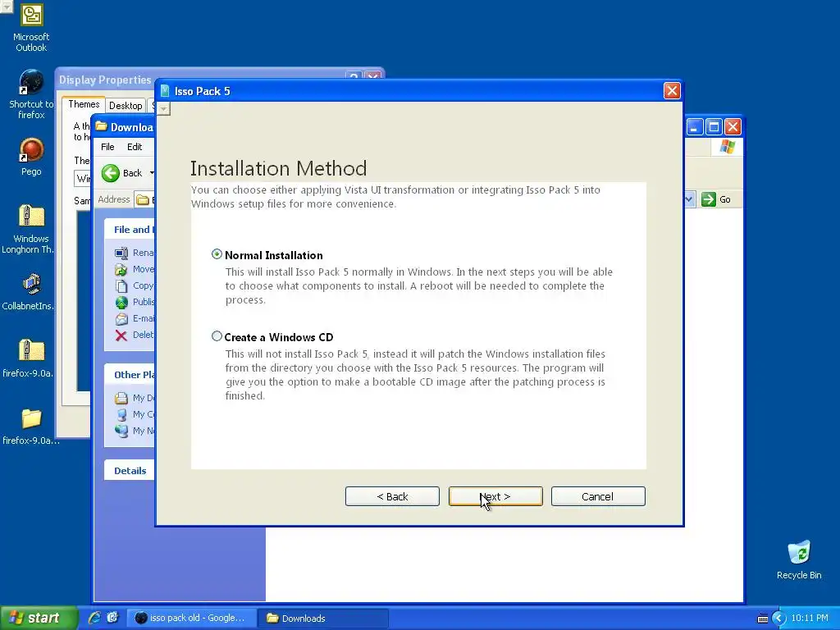Viewport: 840px width, 630px height.
Task: Switch to Themes tab in Display Properties
Action: 84,104
